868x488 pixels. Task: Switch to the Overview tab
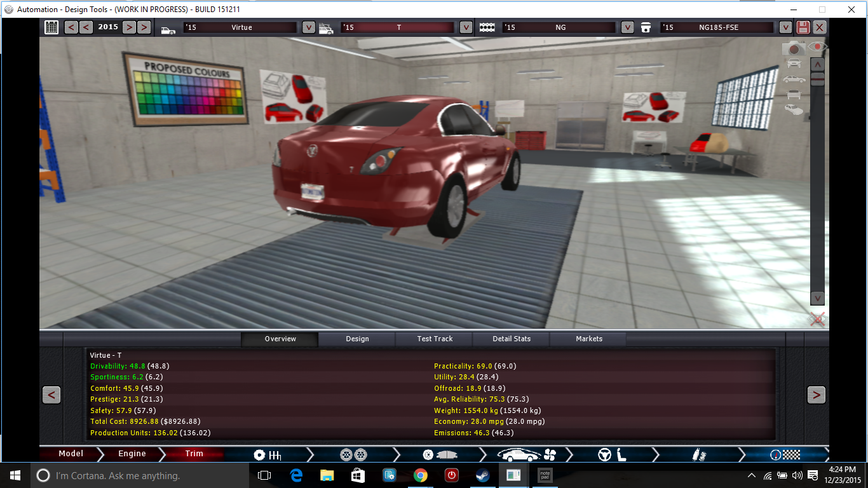(x=280, y=339)
